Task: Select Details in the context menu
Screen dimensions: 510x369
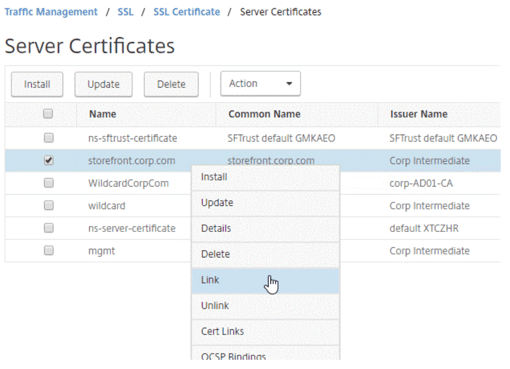Action: click(x=265, y=229)
